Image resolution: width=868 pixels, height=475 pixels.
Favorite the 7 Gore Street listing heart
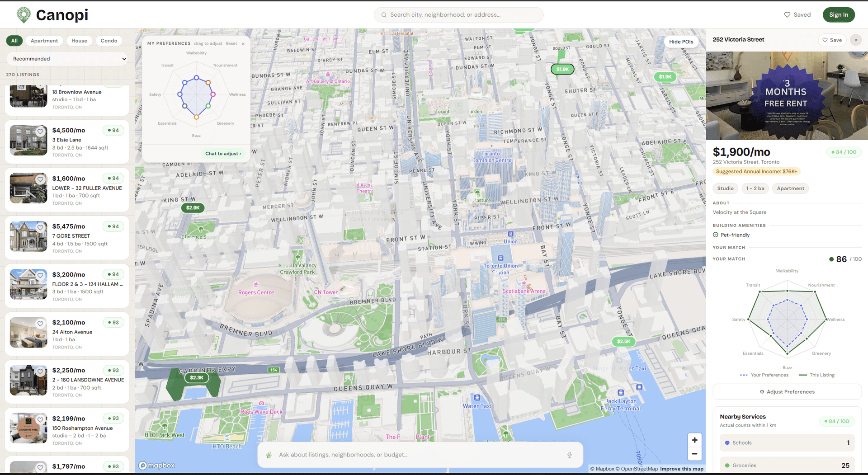coord(40,228)
